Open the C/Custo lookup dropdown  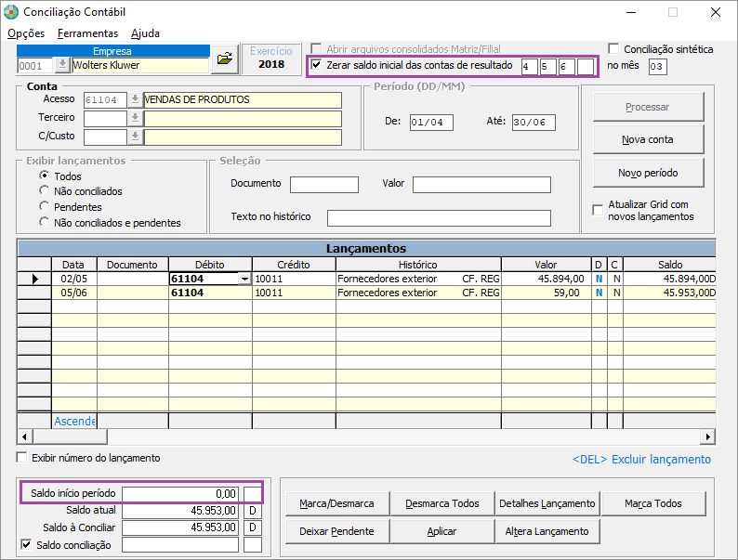point(135,137)
